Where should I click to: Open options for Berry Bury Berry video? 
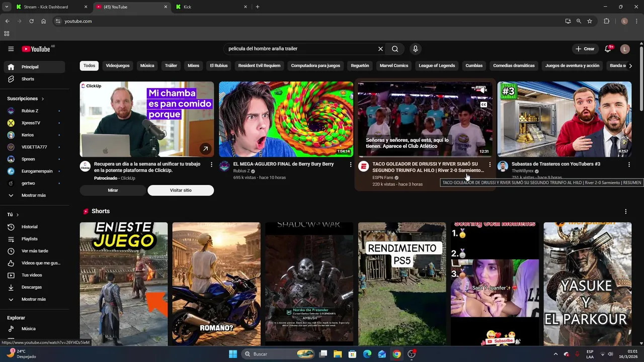[351, 164]
